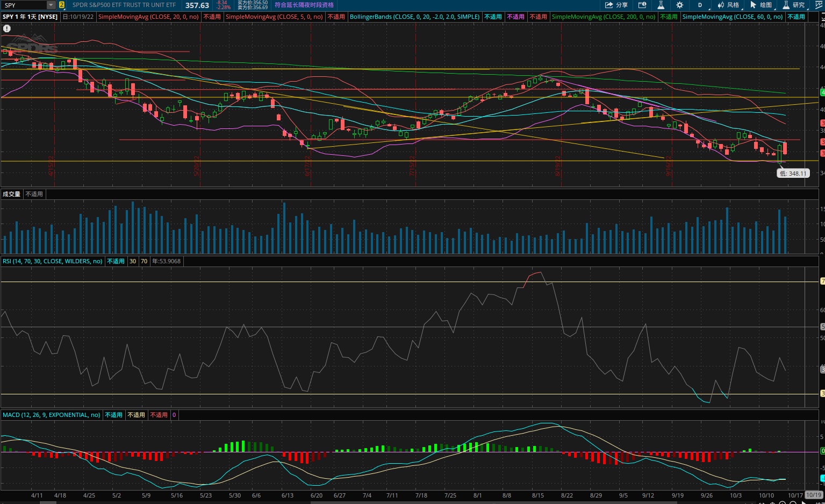
Task: Open the 绘图 drawing tools menu
Action: click(761, 5)
